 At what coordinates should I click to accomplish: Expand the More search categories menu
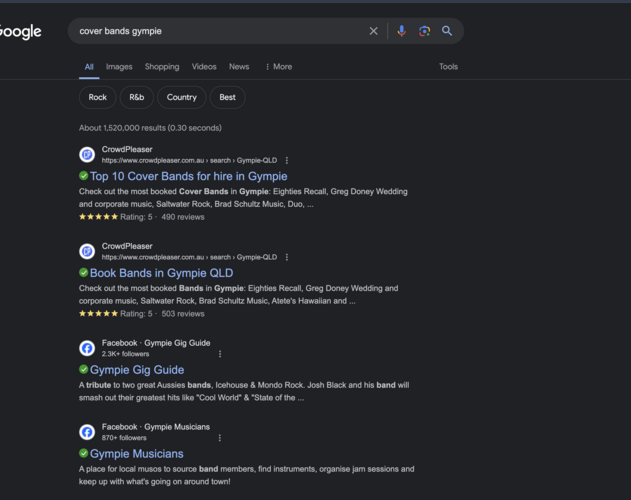pos(278,67)
